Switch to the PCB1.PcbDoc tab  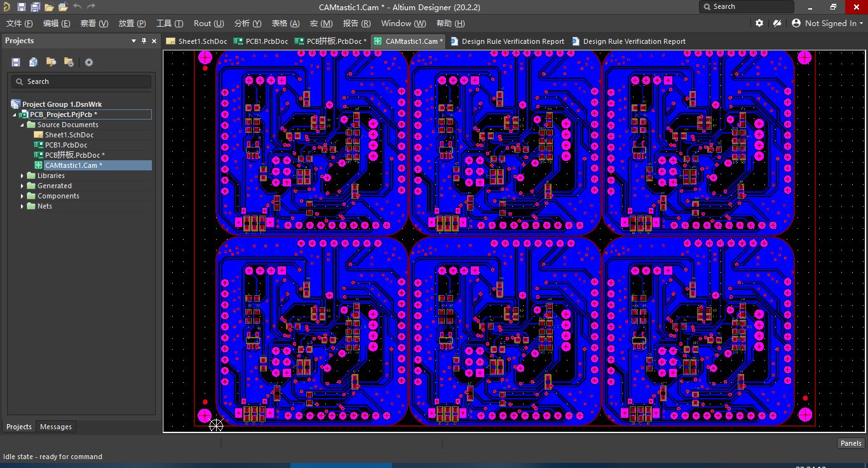click(x=267, y=41)
